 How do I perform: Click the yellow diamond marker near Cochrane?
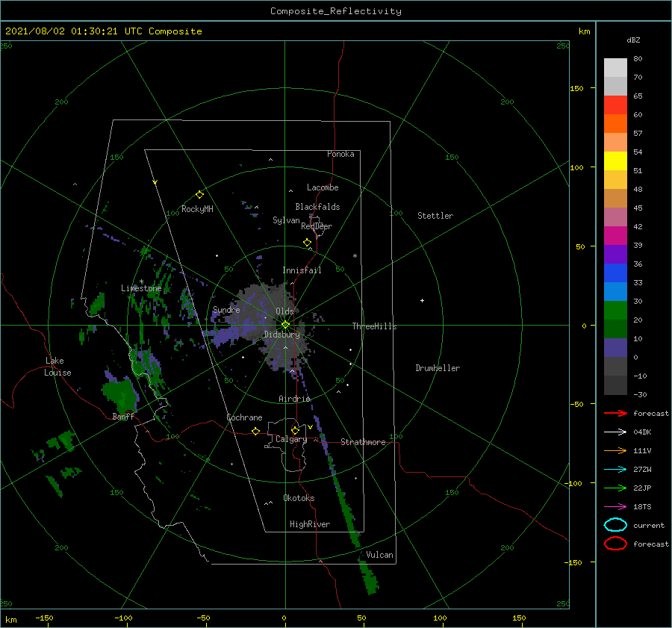pyautogui.click(x=256, y=431)
